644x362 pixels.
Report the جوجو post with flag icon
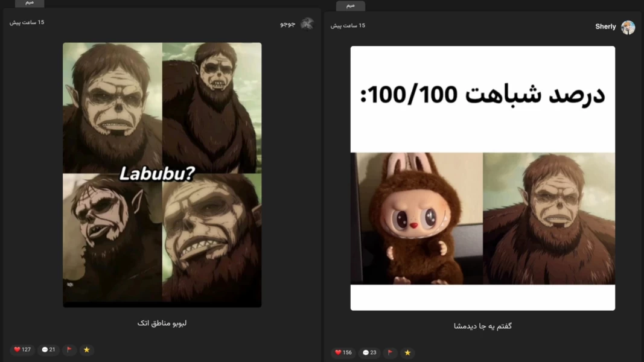click(x=69, y=350)
